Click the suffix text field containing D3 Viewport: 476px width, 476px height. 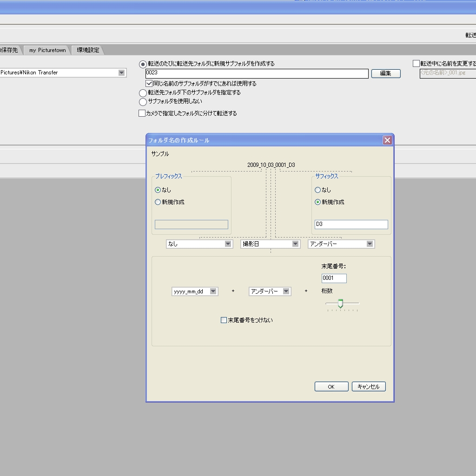(x=351, y=225)
